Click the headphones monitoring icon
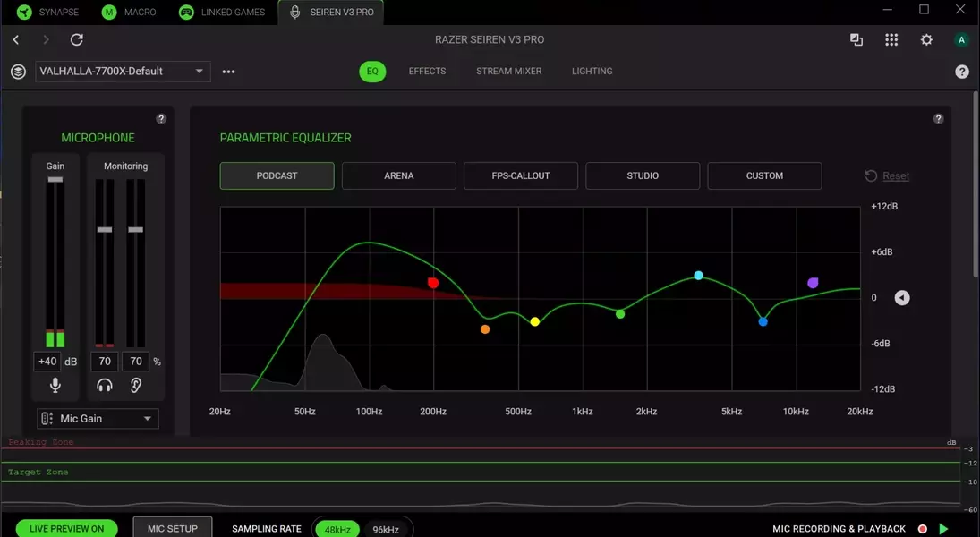This screenshot has height=537, width=980. click(x=105, y=385)
